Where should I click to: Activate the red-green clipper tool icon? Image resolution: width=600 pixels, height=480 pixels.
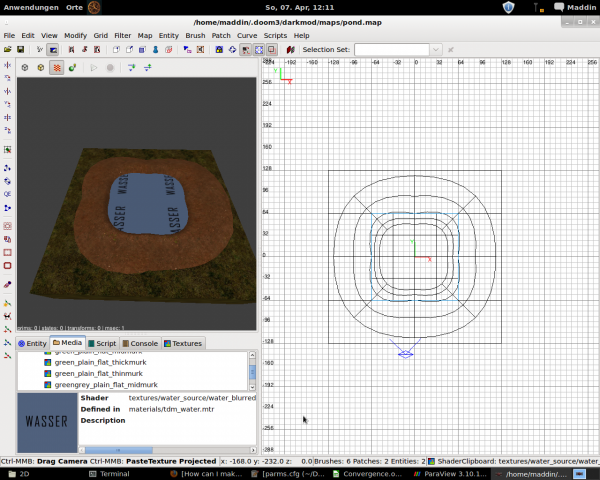290,50
